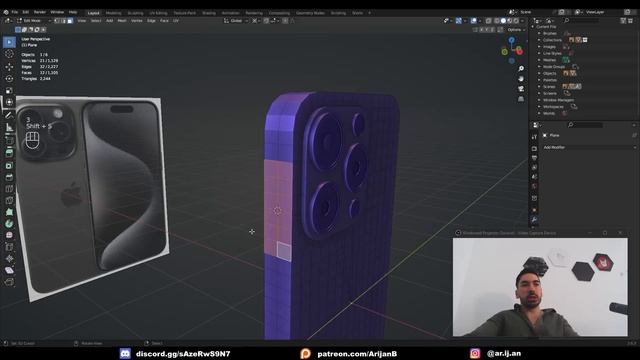Expand the Collections row in outliner

click(x=539, y=40)
